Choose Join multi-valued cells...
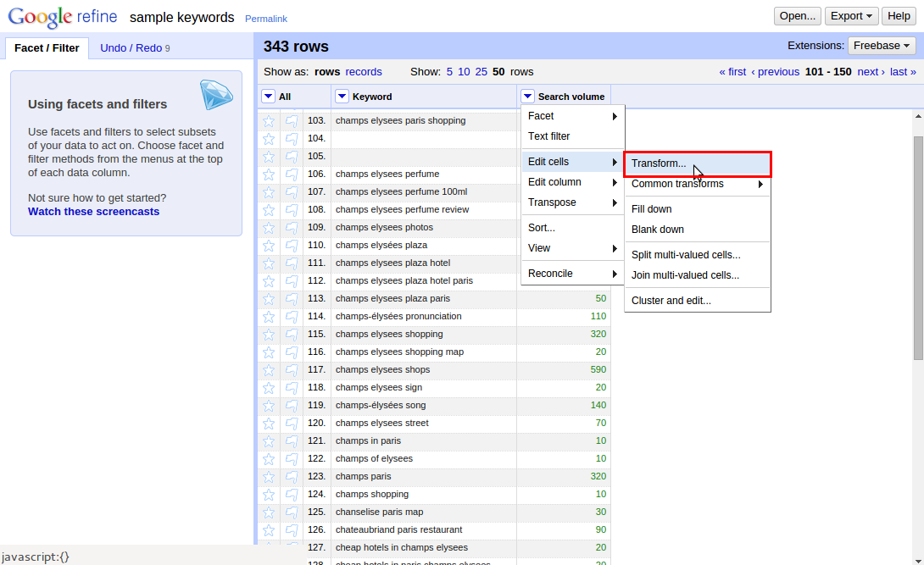Viewport: 924px width, 565px height. (697, 275)
